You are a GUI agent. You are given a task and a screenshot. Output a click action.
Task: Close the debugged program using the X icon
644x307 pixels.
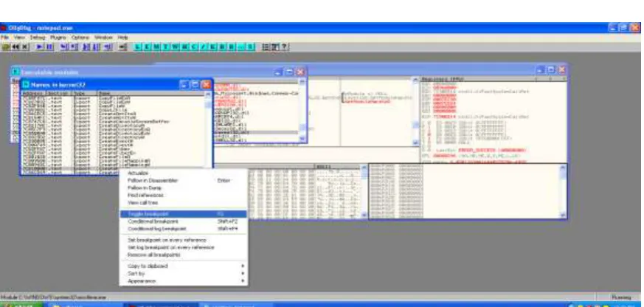pos(24,46)
